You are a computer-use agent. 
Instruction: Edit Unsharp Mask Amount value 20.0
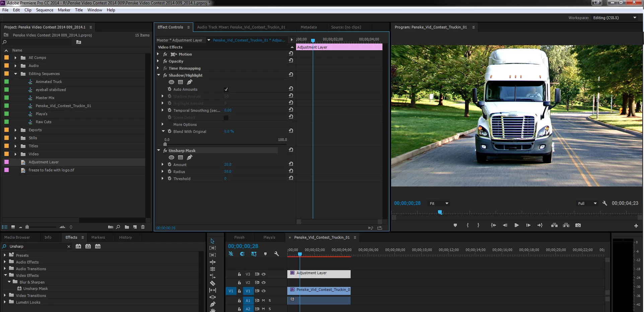click(x=228, y=164)
